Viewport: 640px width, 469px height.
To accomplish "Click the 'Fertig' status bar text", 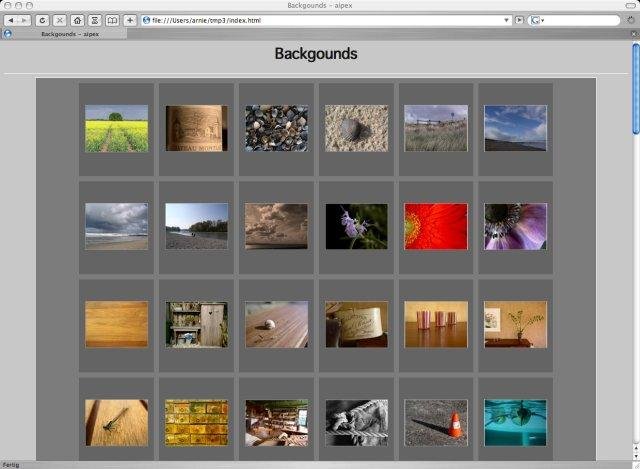I will [x=11, y=465].
